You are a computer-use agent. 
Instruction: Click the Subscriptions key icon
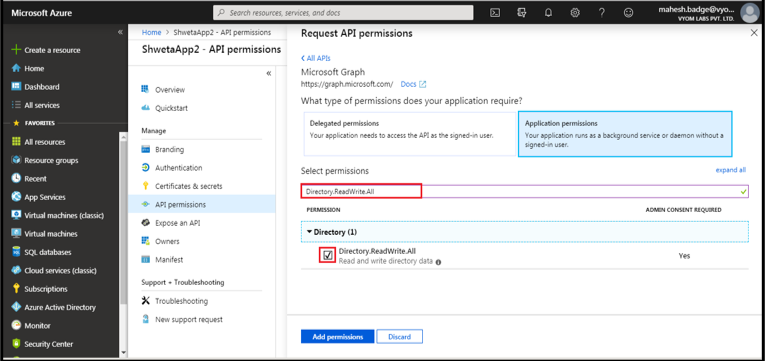point(16,289)
